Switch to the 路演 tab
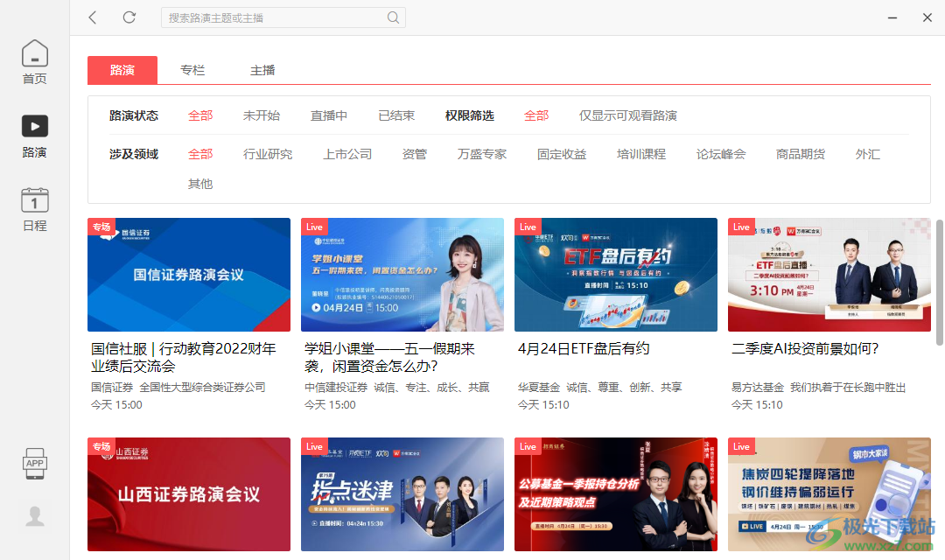 pyautogui.click(x=122, y=70)
